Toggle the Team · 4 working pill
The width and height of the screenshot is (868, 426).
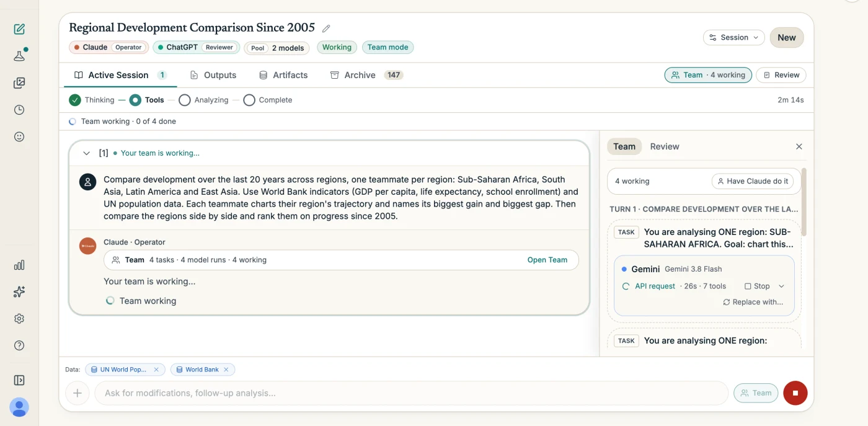click(708, 75)
